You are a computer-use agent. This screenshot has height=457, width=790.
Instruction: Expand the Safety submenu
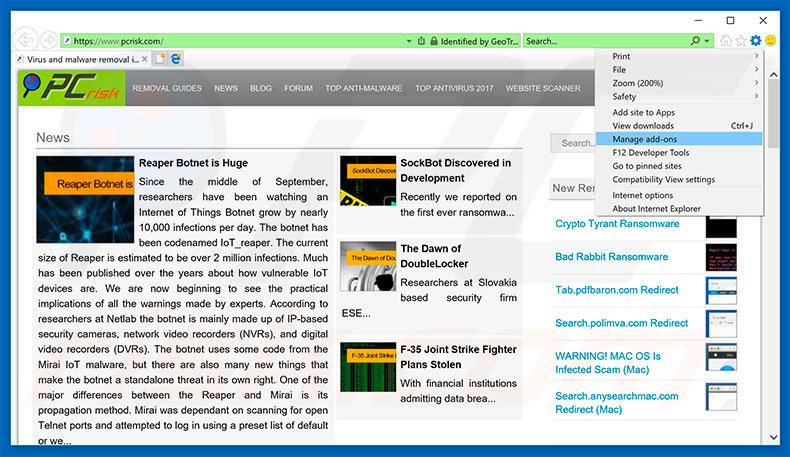679,96
